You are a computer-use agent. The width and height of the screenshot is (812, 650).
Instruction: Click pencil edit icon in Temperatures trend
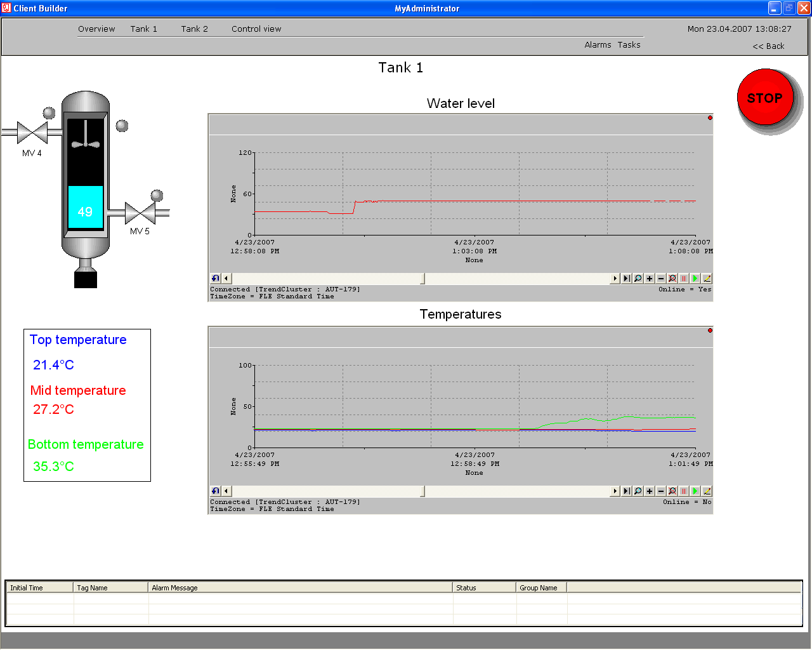[707, 491]
